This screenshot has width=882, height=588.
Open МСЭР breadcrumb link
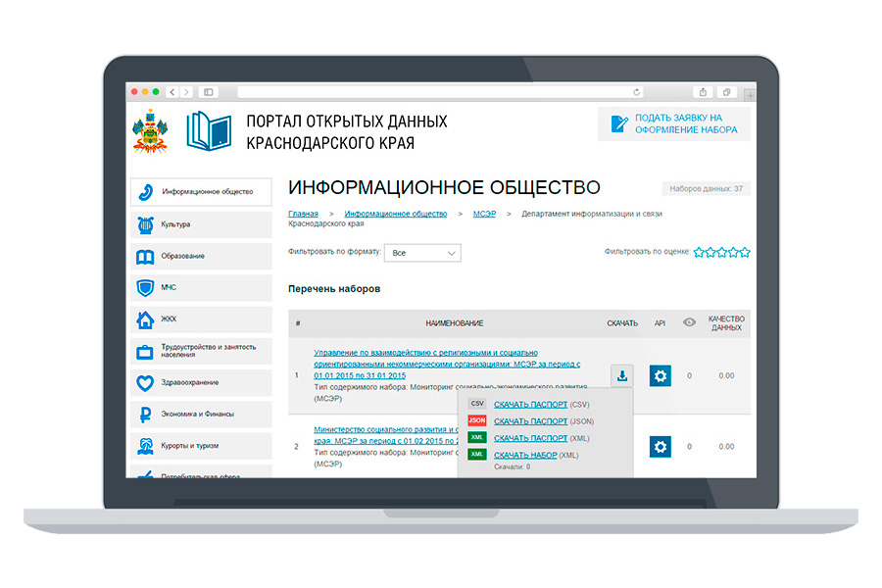(x=484, y=214)
